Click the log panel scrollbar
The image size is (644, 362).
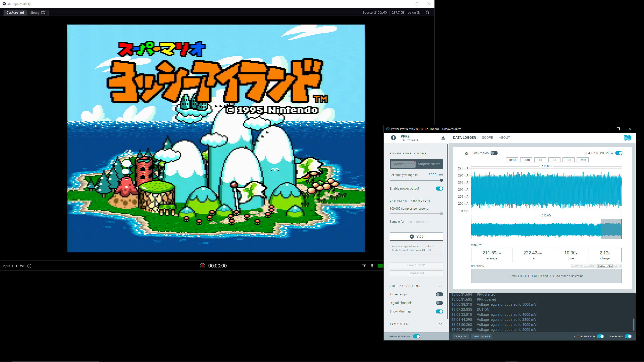pos(634,325)
